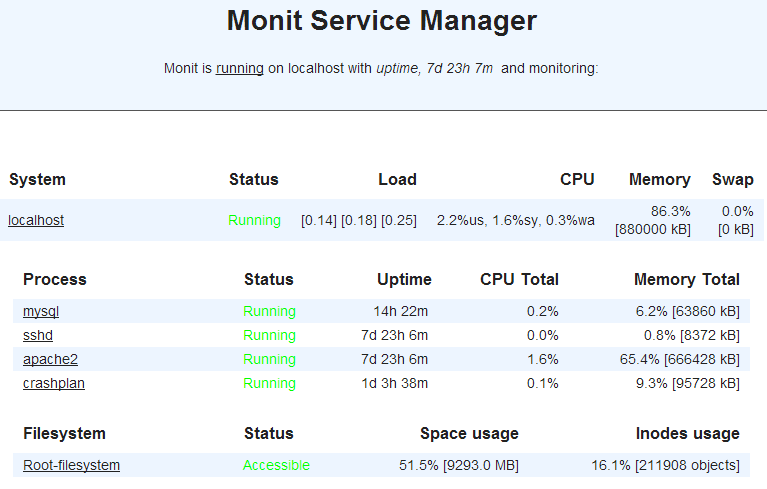Click the Memory Total column header
The image size is (767, 489).
point(687,279)
